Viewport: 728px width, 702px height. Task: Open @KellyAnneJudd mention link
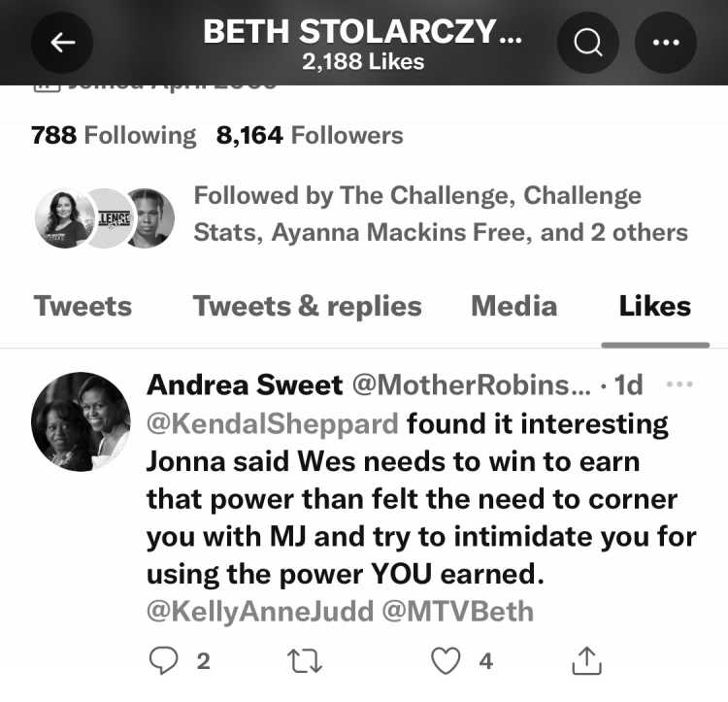(260, 611)
